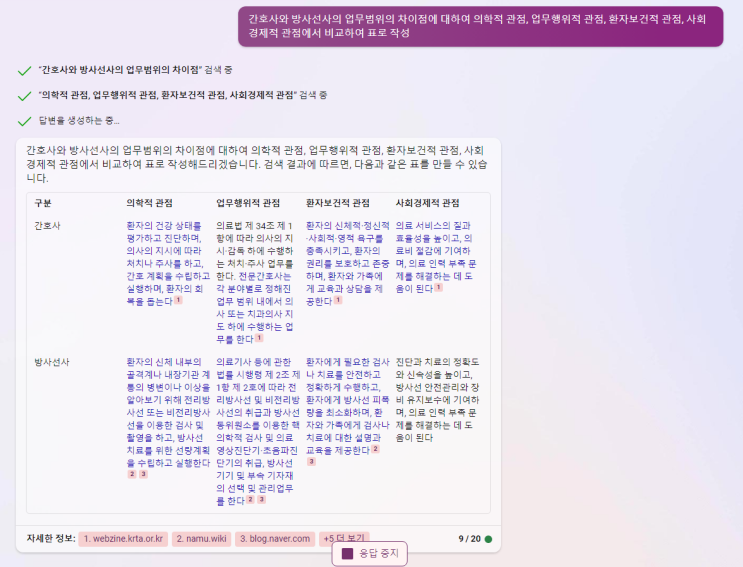
Task: Click the purple square stop icon
Action: coord(347,553)
